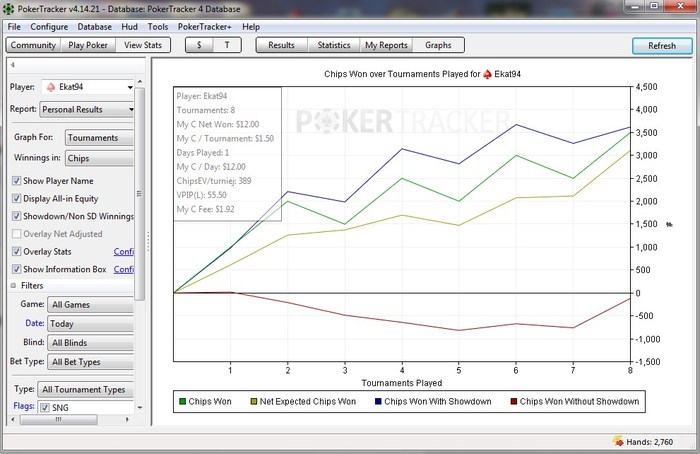Click the Refresh button
This screenshot has height=454, width=700.
point(662,46)
